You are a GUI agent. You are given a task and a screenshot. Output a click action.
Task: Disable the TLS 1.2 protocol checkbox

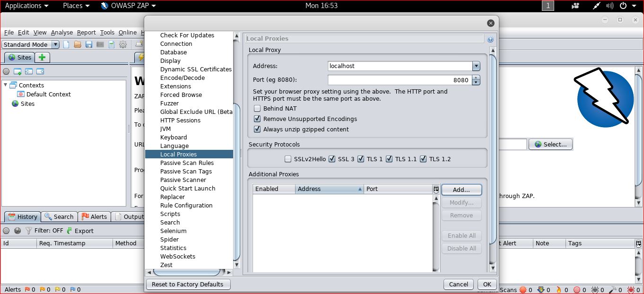pos(423,159)
